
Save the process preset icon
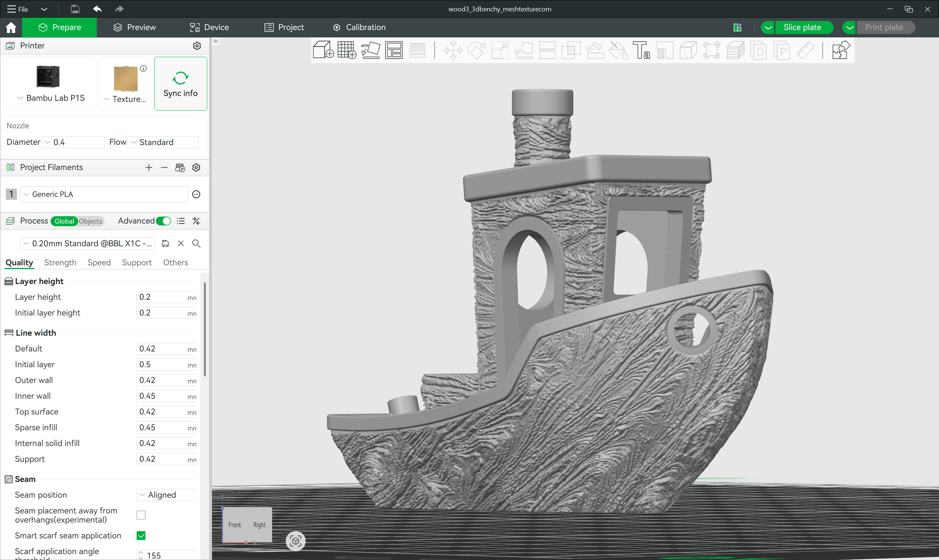click(x=165, y=243)
